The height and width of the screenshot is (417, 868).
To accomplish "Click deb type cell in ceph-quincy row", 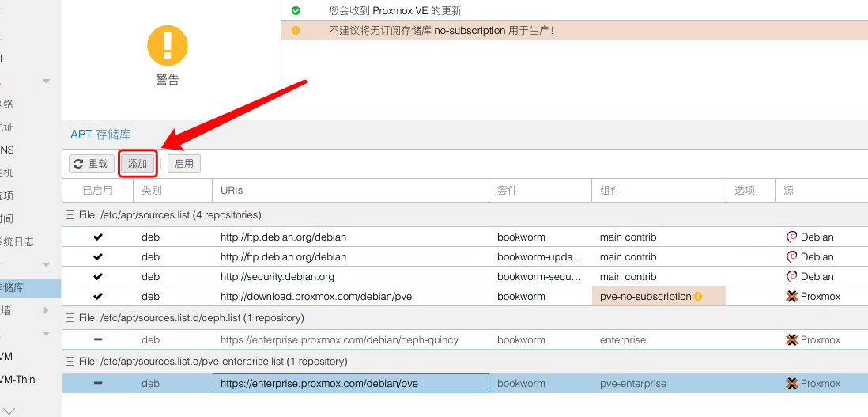I will (x=172, y=339).
